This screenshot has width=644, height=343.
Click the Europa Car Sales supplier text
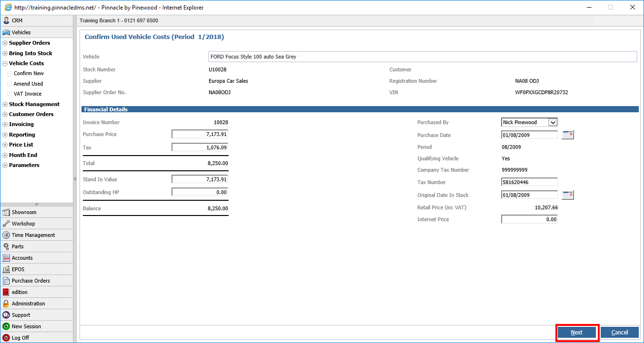click(228, 81)
